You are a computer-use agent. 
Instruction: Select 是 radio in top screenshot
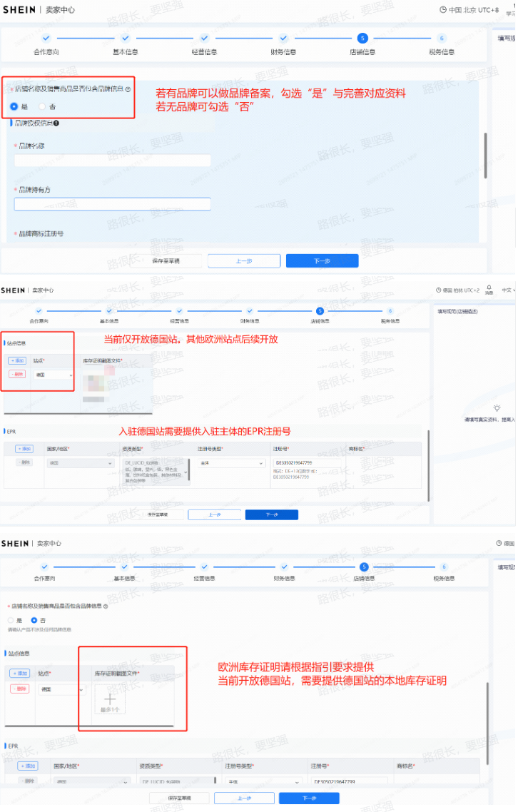click(x=14, y=107)
